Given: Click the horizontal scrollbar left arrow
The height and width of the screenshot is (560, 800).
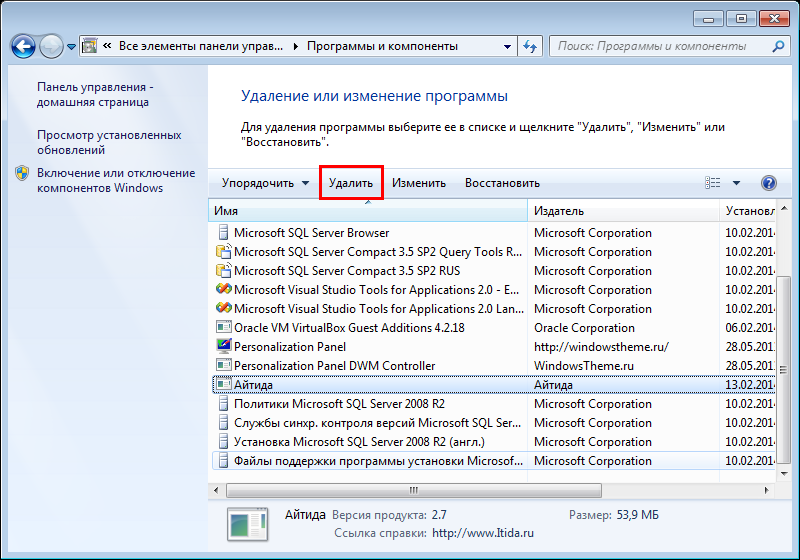Looking at the screenshot, I should 216,490.
